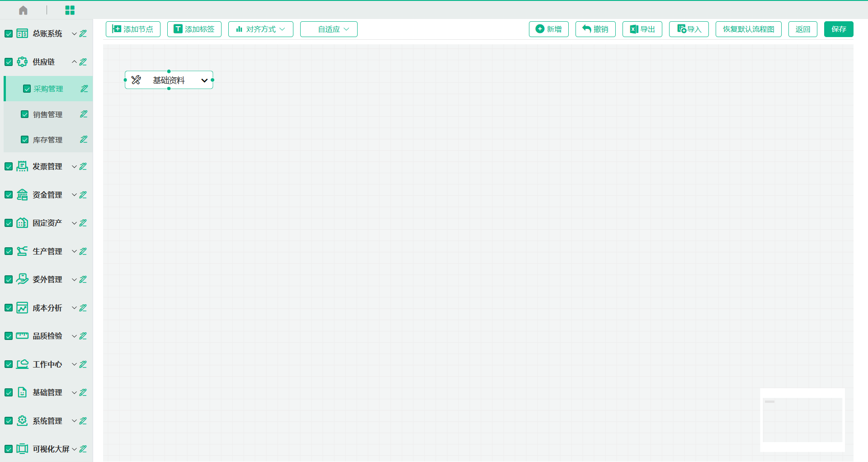Uncheck the 资金管理 checkbox
This screenshot has width=868, height=462.
click(x=9, y=195)
